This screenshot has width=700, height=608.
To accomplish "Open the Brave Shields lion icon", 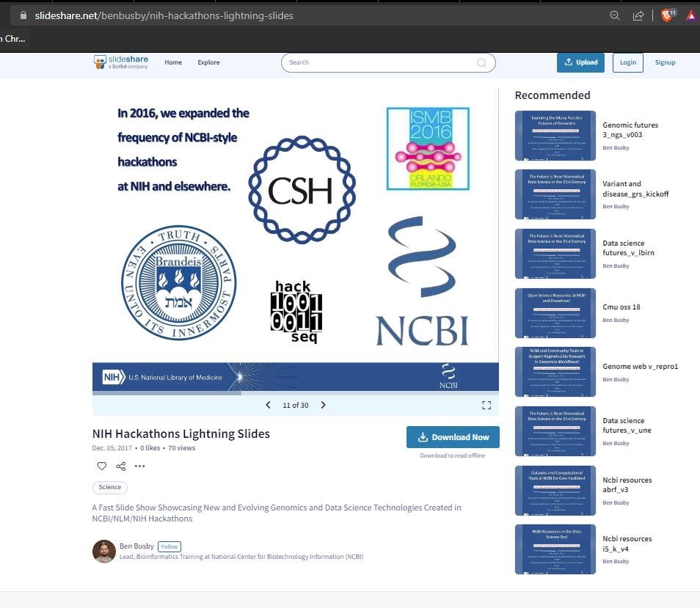I will click(x=668, y=15).
